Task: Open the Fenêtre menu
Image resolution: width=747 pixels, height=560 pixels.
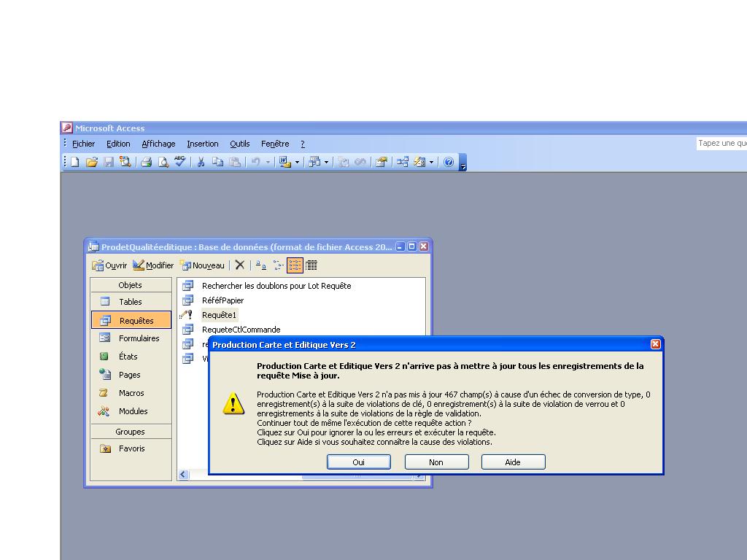Action: click(275, 144)
